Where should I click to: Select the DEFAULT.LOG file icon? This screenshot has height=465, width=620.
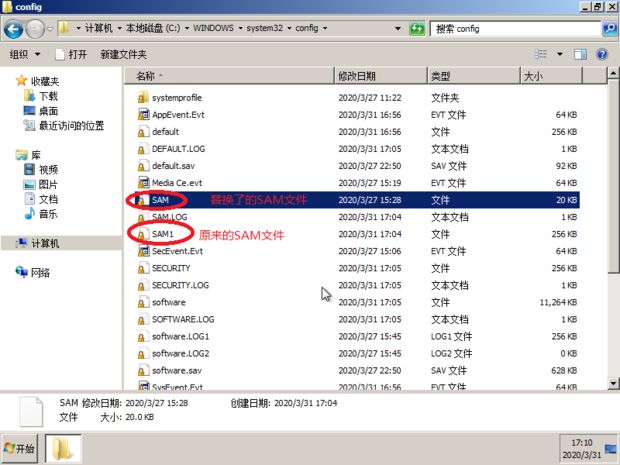[x=143, y=149]
